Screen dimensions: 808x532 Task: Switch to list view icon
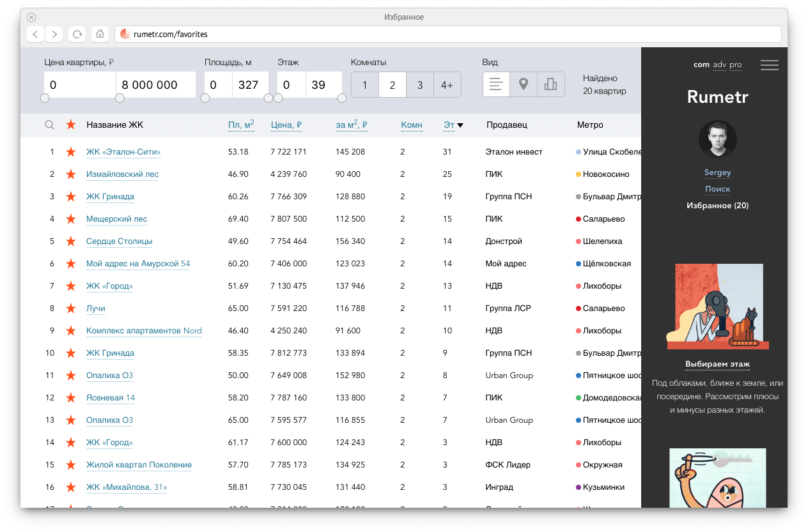[x=496, y=84]
